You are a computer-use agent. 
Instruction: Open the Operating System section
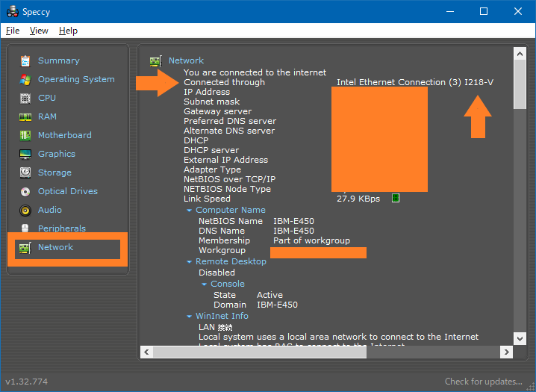click(x=76, y=79)
